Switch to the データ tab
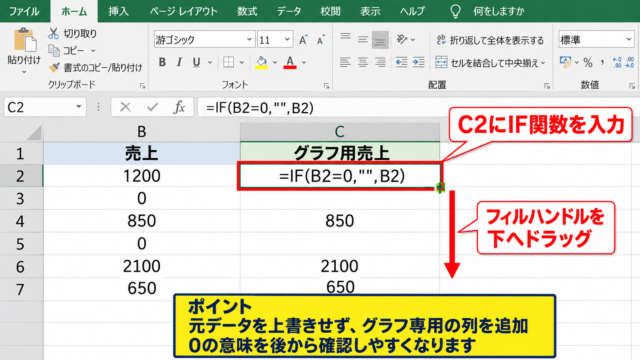The image size is (640, 360). tap(289, 11)
